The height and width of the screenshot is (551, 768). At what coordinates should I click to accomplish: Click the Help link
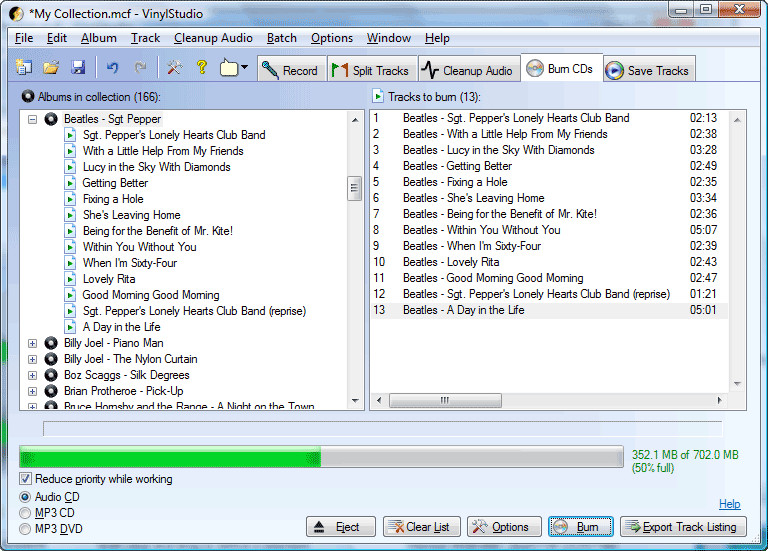[729, 504]
